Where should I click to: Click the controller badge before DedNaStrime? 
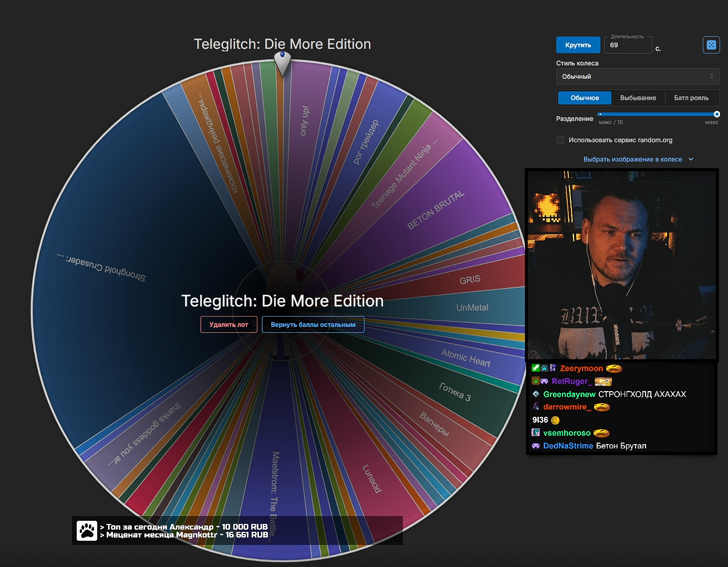click(x=536, y=446)
